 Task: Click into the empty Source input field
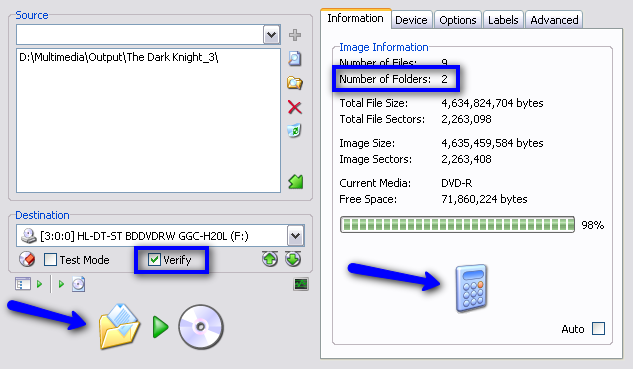click(x=140, y=35)
